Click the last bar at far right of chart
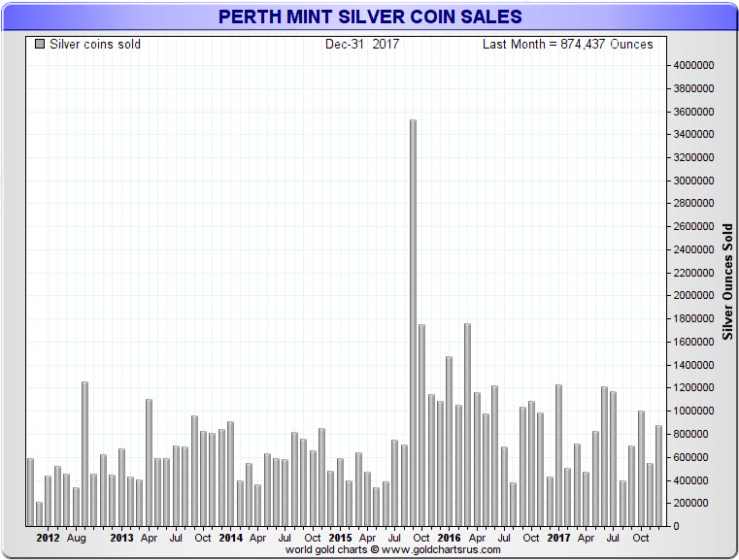The width and height of the screenshot is (739, 560). (658, 476)
